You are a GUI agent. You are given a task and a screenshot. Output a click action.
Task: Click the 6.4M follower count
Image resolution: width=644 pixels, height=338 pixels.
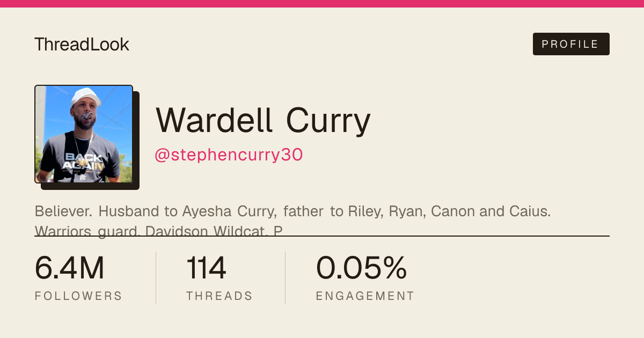[69, 268]
